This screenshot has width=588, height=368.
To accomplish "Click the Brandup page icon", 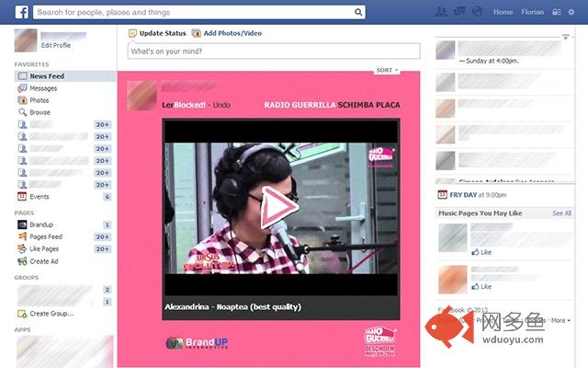I will click(x=22, y=224).
